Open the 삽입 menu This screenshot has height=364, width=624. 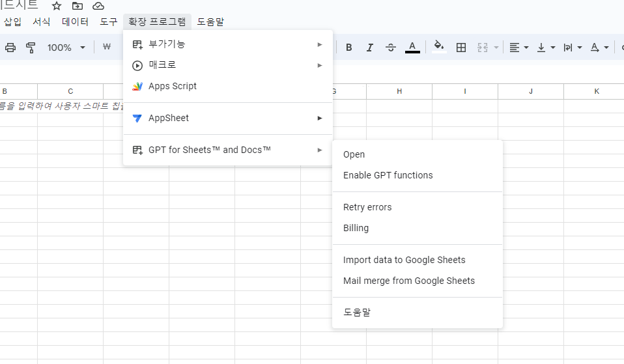(x=13, y=21)
